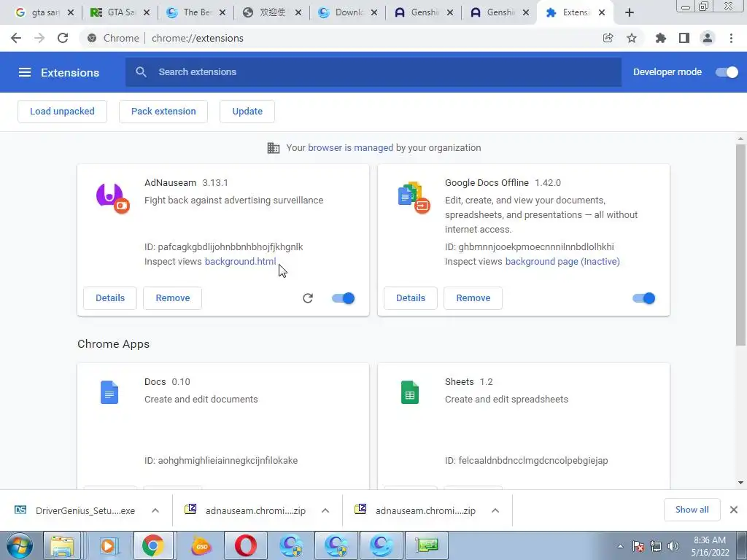Viewport: 747px width, 560px height.
Task: Open a new tab
Action: point(630,13)
